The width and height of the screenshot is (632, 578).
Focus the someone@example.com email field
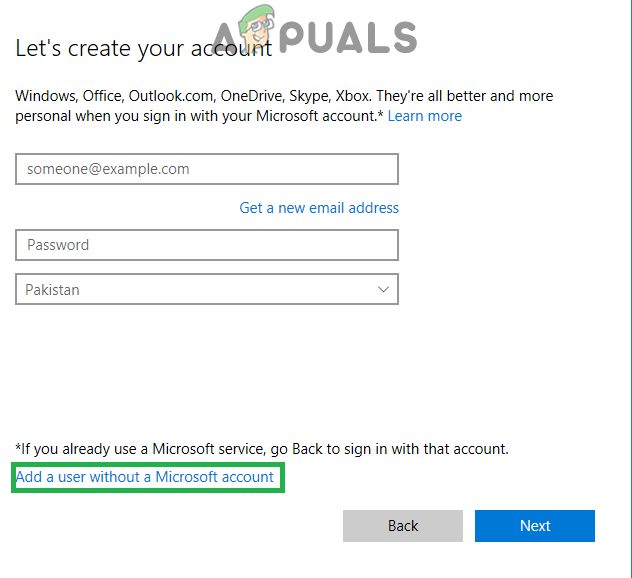click(x=207, y=169)
